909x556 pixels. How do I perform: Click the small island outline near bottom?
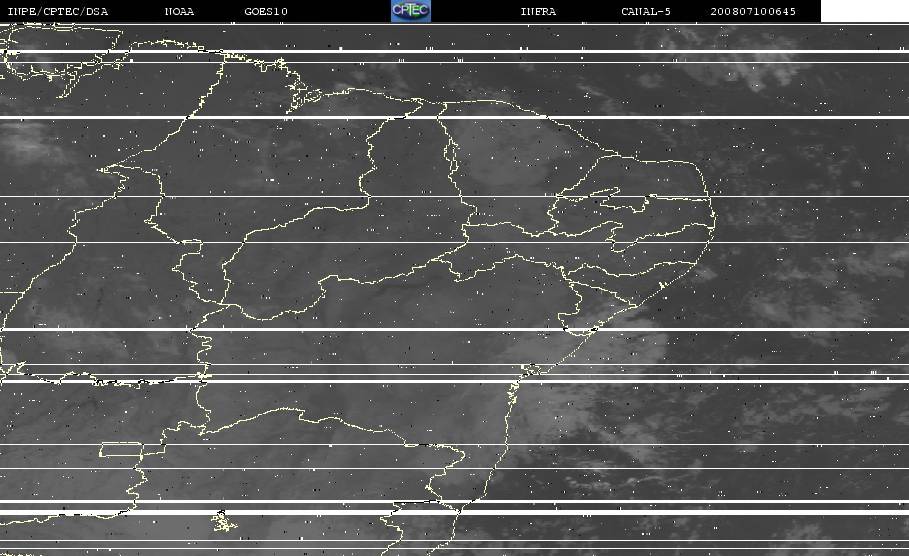point(224,521)
